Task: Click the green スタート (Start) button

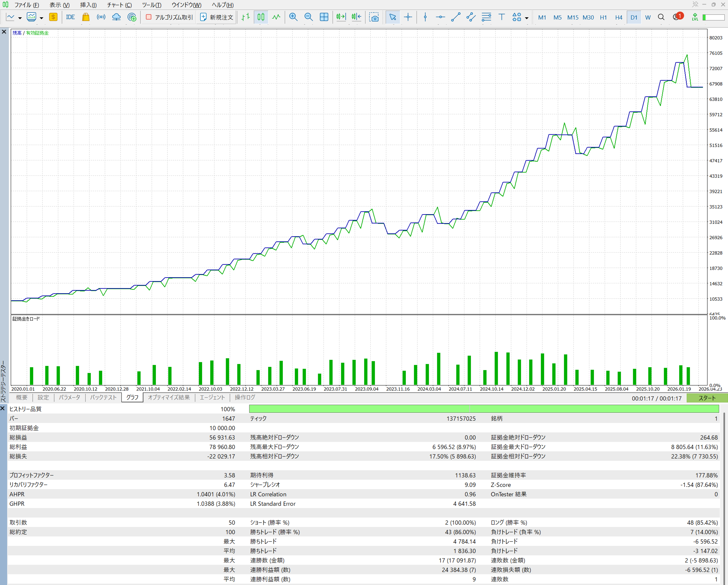Action: [x=707, y=398]
